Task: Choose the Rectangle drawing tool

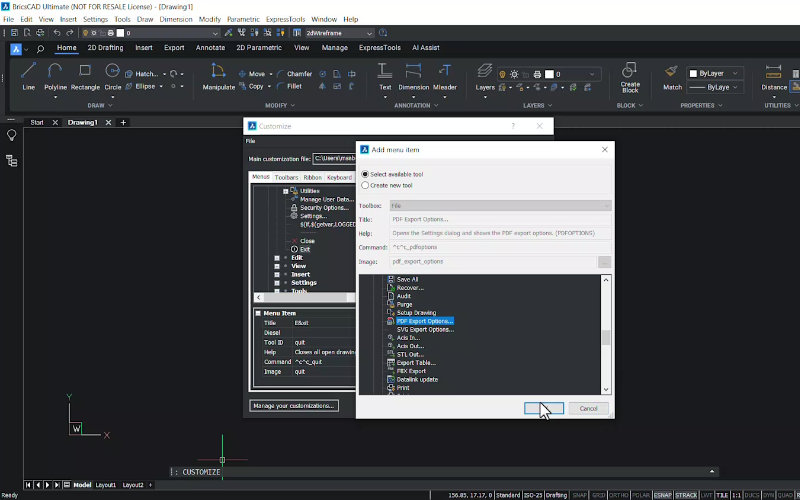Action: click(x=85, y=74)
